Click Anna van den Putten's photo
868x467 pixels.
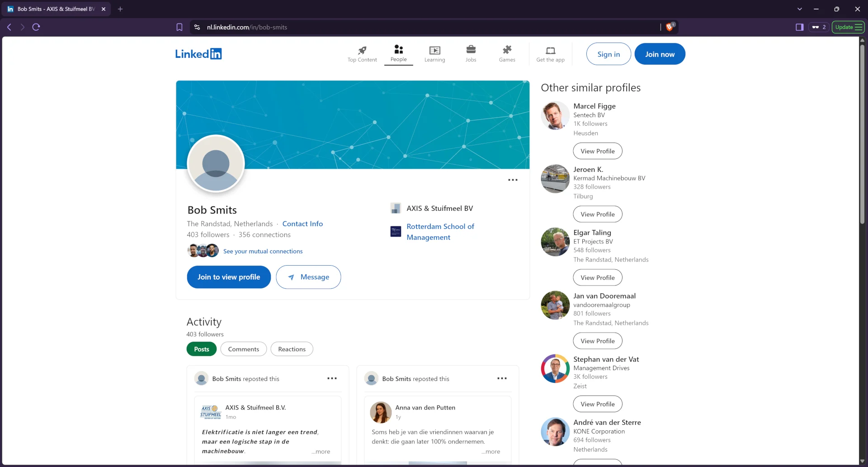(381, 412)
